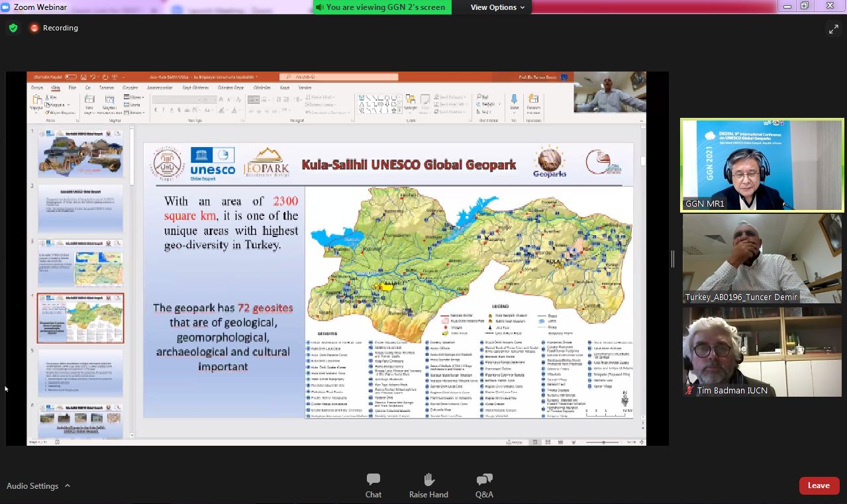847x504 pixels.
Task: Click the green encryption shield icon
Action: click(x=13, y=28)
